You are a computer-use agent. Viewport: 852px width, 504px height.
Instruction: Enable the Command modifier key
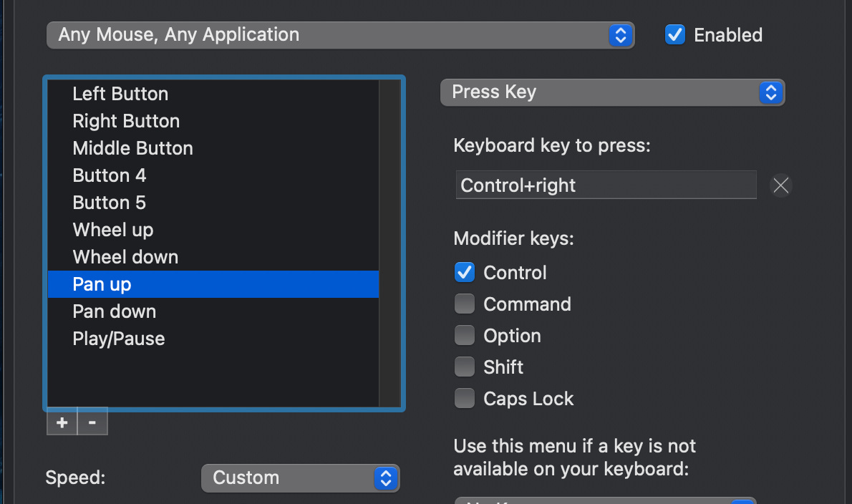[x=465, y=304]
